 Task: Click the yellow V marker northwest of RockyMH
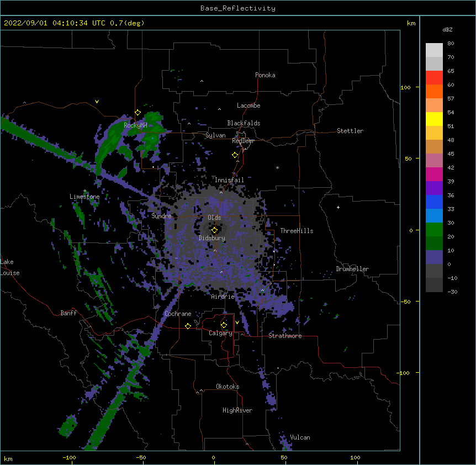point(97,102)
